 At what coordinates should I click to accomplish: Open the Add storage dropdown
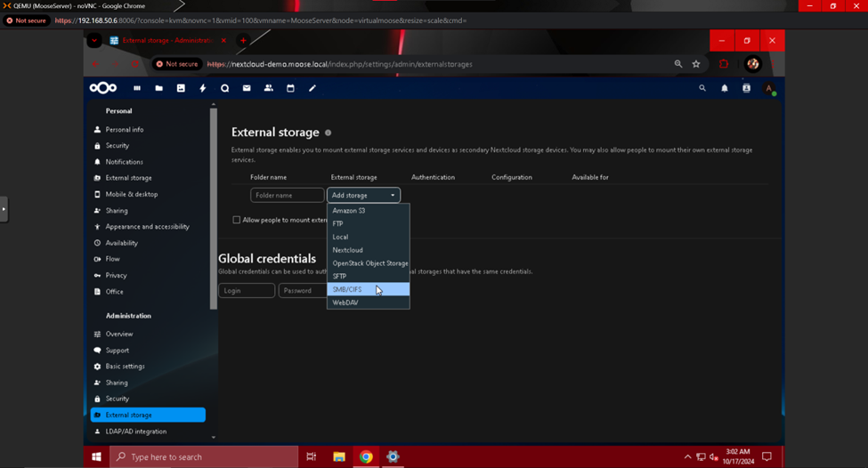[363, 195]
